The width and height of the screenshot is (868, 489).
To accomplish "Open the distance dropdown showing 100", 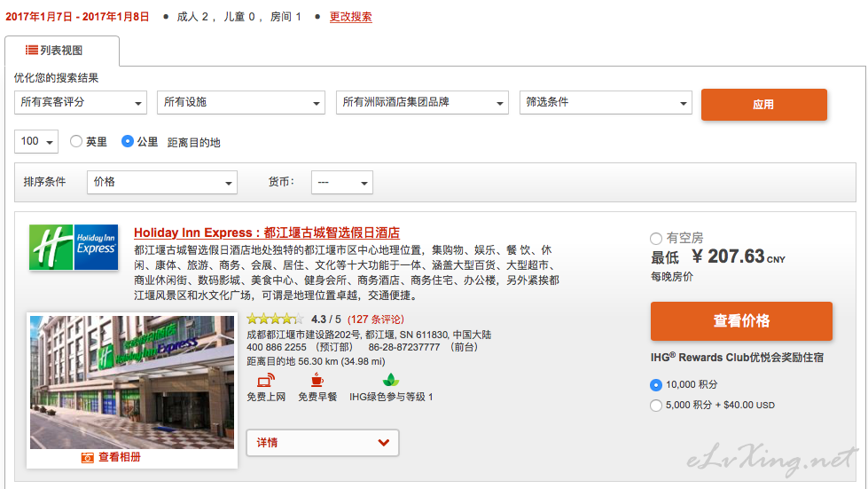I will [36, 142].
